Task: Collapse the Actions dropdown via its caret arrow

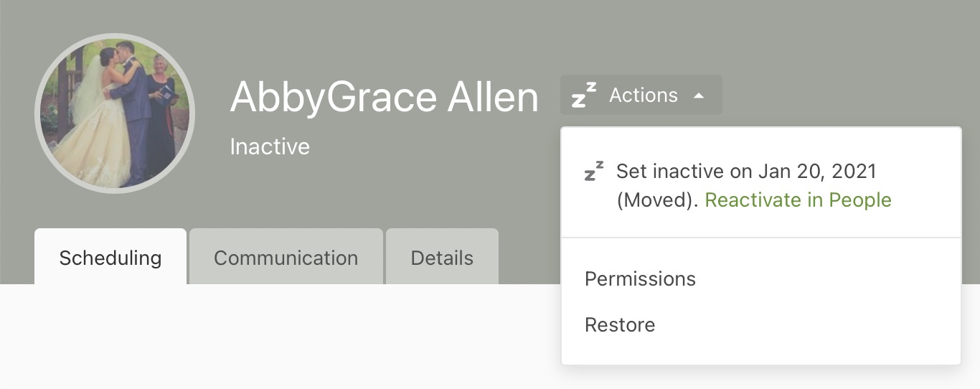Action: [x=699, y=95]
